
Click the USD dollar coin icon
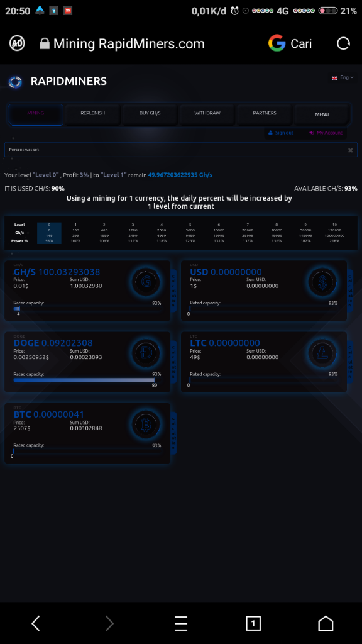322,282
